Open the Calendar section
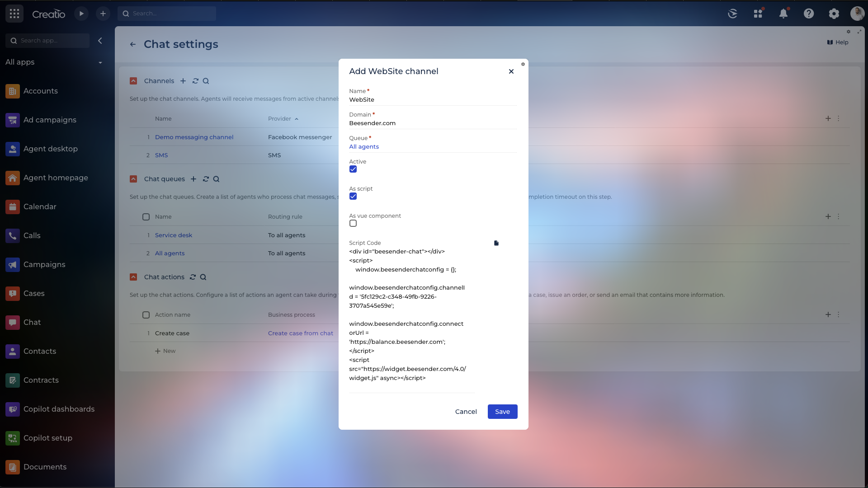The width and height of the screenshot is (868, 488). point(40,207)
